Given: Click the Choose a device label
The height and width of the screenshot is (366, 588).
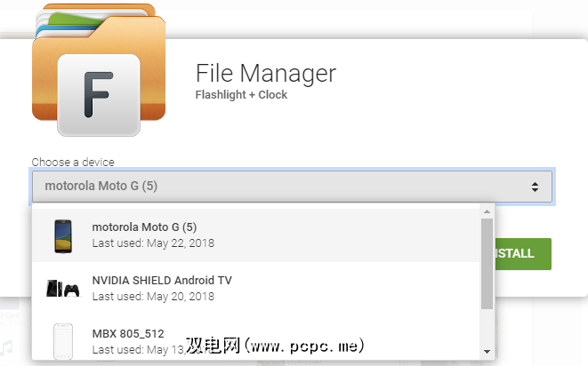Looking at the screenshot, I should 73,163.
